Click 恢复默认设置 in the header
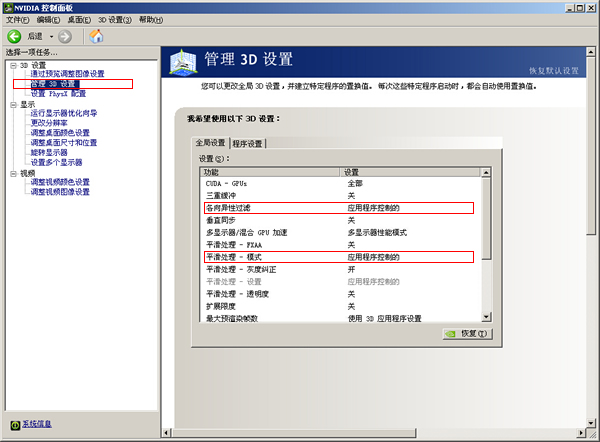Viewport: 600px width, 442px height. (x=554, y=71)
